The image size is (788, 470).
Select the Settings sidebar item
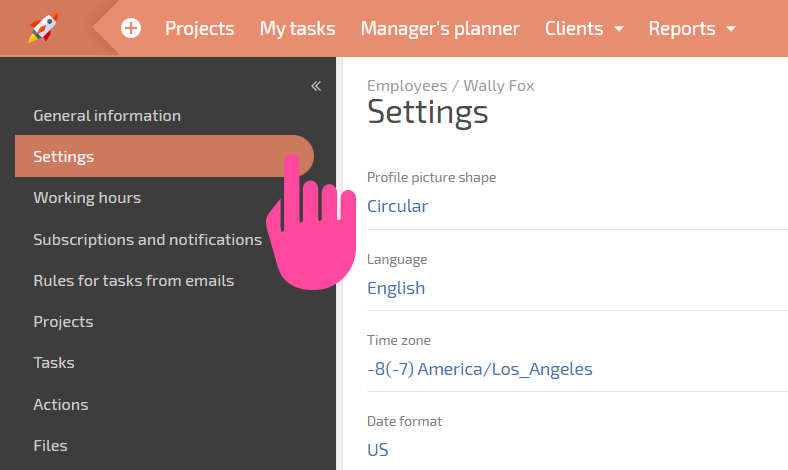click(164, 156)
